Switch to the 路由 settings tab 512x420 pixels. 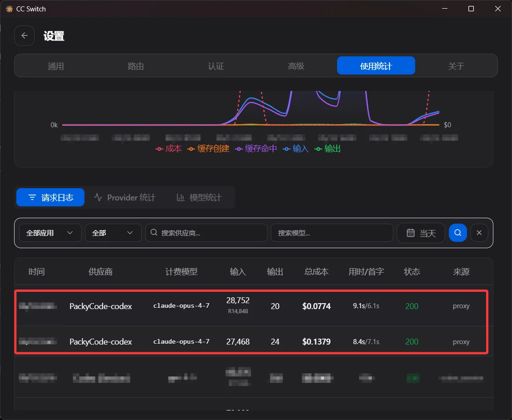(136, 66)
